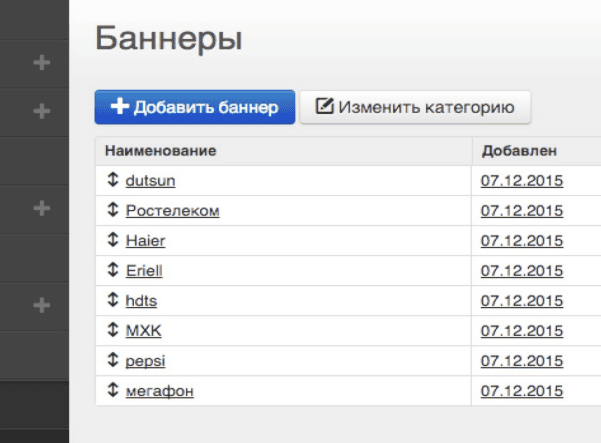This screenshot has height=443, width=601.
Task: Open the pepsi banner link
Action: tap(145, 361)
